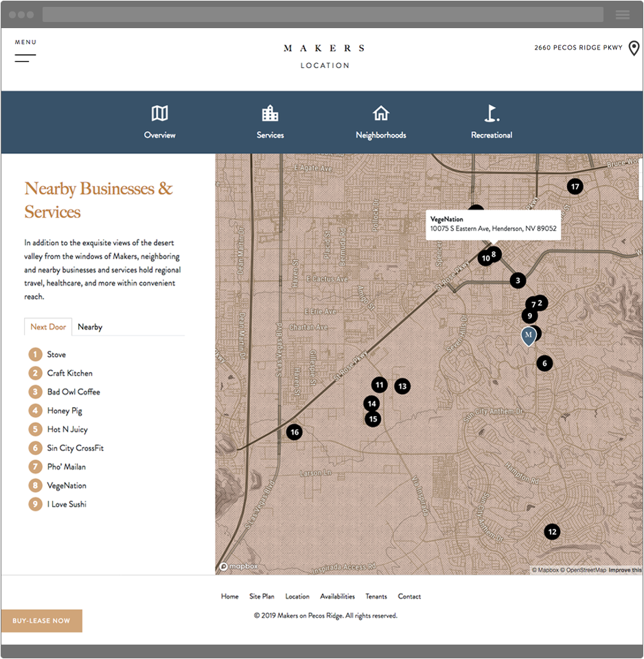Open the browser hamburger menu icon

tap(623, 14)
